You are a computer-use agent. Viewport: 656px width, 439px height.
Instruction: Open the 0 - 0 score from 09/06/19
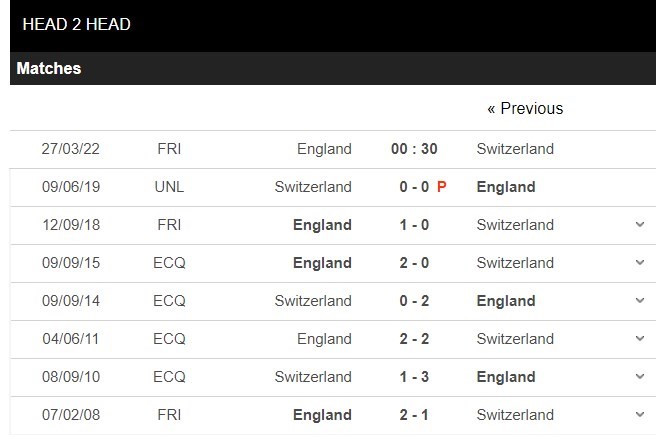[414, 187]
